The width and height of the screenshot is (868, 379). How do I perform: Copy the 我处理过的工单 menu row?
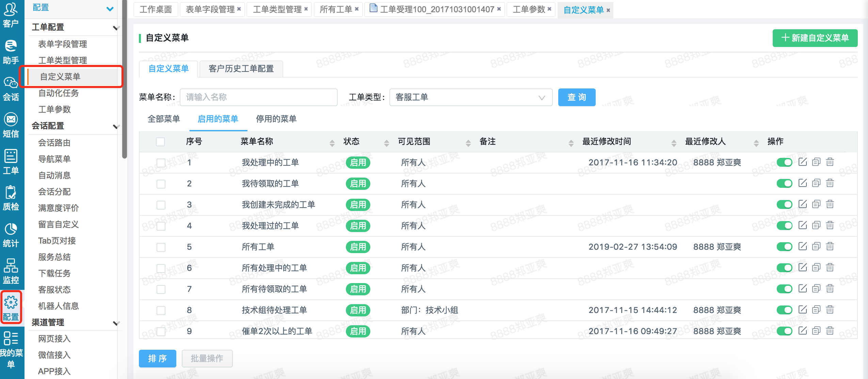[816, 225]
